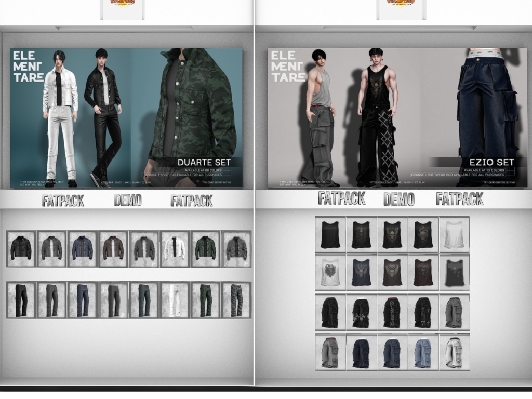Viewport: 532px width, 399px height.
Task: Click the Duarte Set DEMO button
Action: [128, 201]
